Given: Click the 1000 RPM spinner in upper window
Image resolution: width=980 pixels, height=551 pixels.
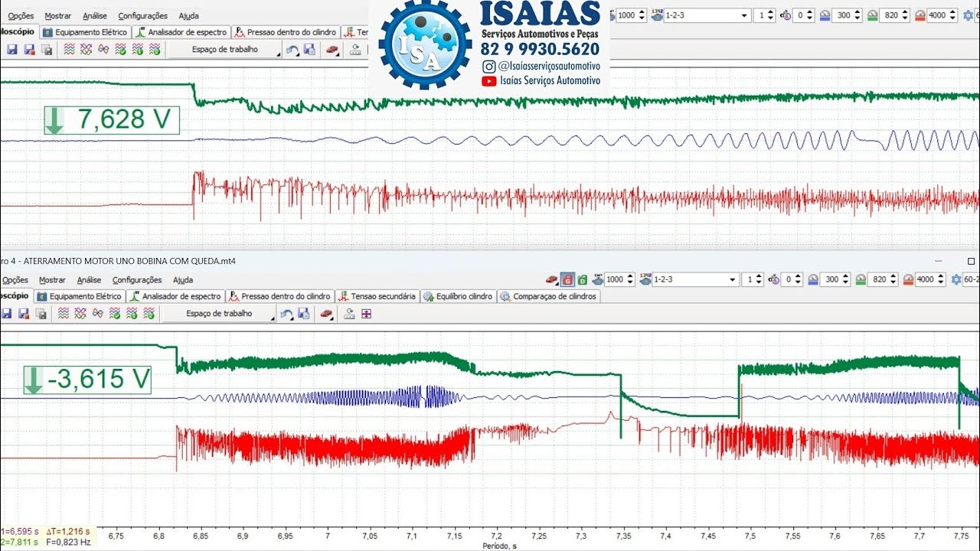Looking at the screenshot, I should tap(632, 15).
